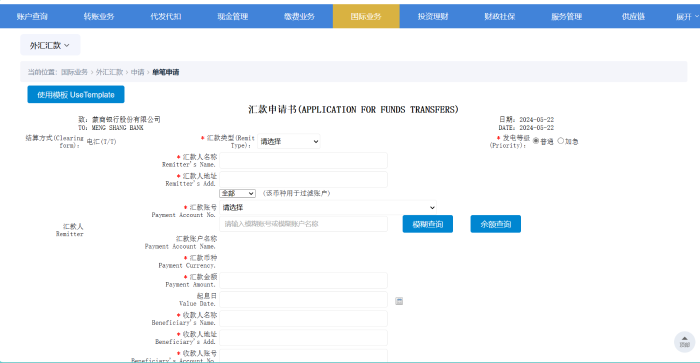Click the 余额查询 button
This screenshot has width=700, height=363.
(x=496, y=224)
